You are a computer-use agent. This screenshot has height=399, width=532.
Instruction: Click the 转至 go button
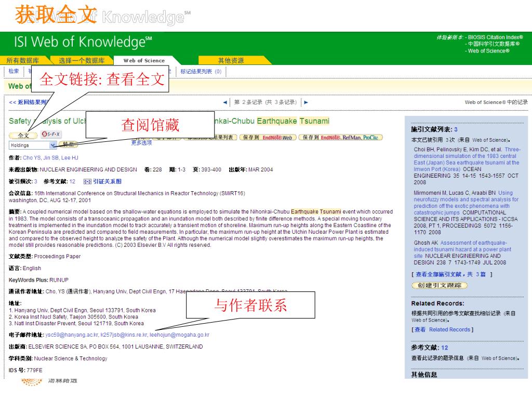(68, 144)
